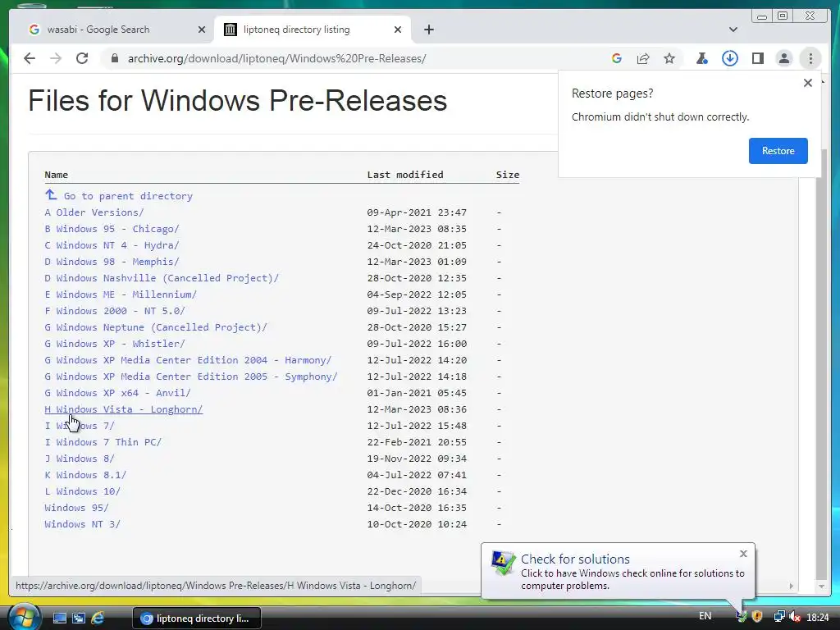Screen dimensions: 840x630
Task: Bookmark this page with the star icon
Action: (669, 58)
